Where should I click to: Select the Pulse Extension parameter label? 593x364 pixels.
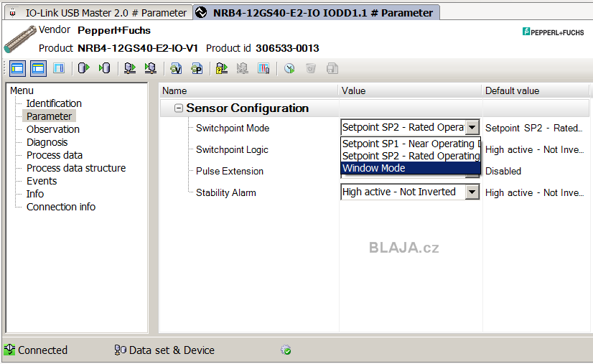coord(230,171)
